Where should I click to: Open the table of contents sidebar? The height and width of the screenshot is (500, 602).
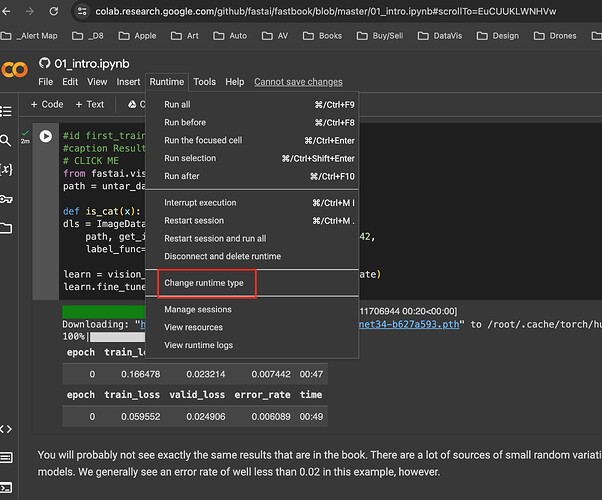[x=6, y=112]
